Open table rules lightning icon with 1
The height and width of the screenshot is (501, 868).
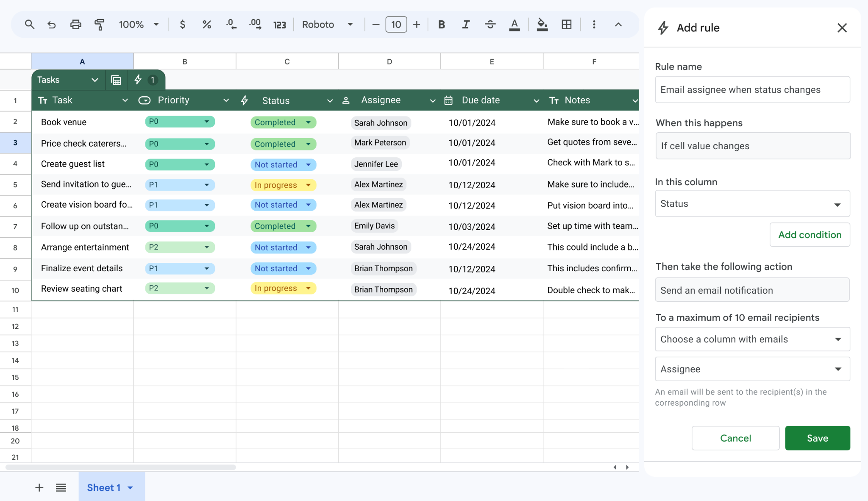[146, 80]
